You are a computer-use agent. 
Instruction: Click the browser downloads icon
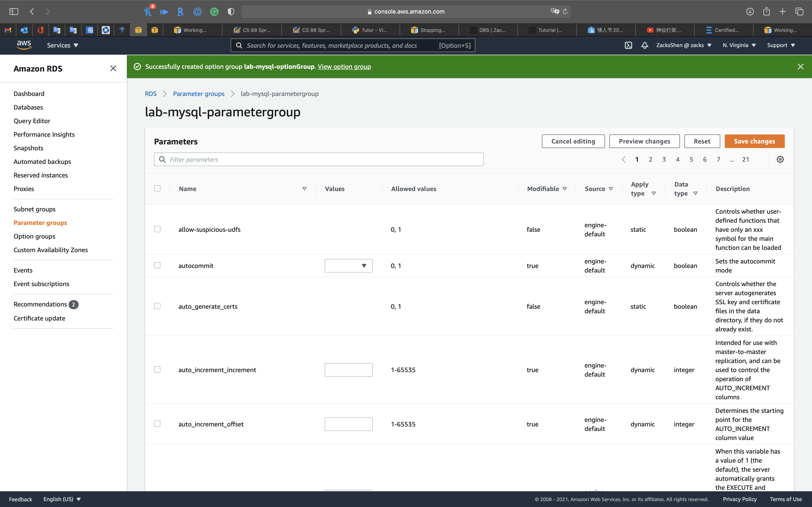click(x=750, y=11)
